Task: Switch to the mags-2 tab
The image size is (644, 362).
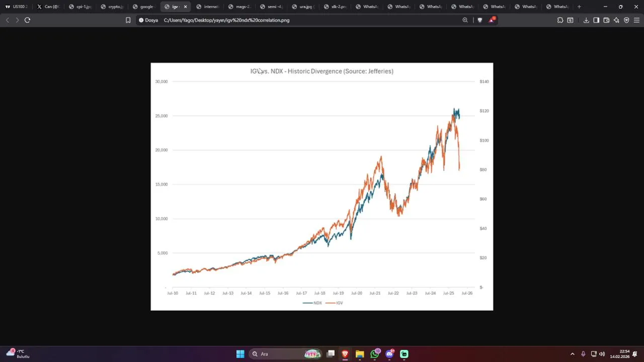Action: click(239, 7)
